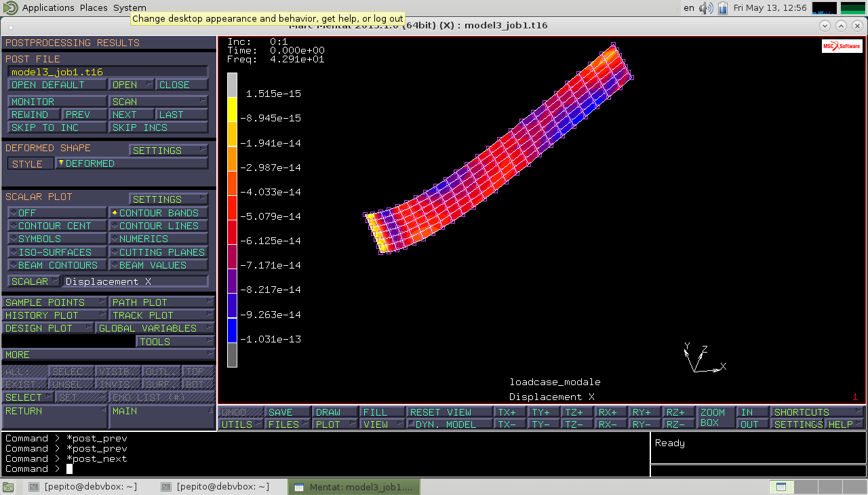Open the CPU system monitor graph applet
868x495 pixels.
coord(824,8)
